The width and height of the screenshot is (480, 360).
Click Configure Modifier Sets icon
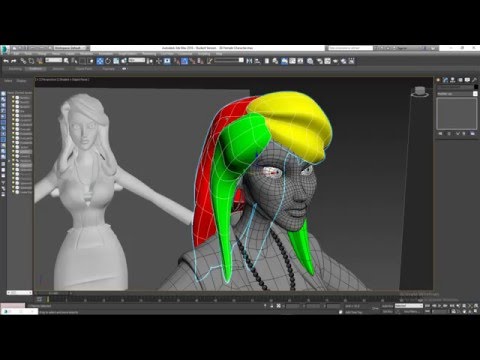click(473, 133)
